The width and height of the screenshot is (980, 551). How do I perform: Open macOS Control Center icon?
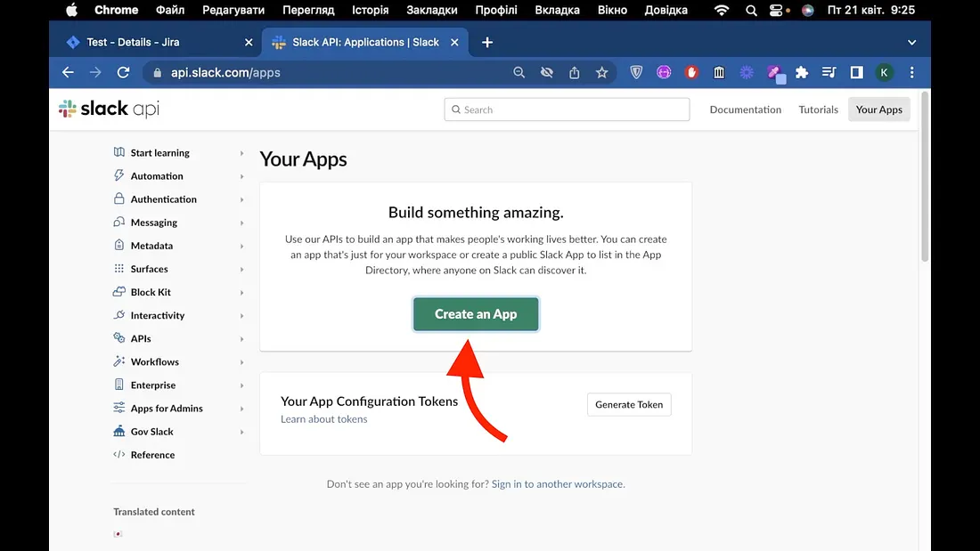click(777, 10)
